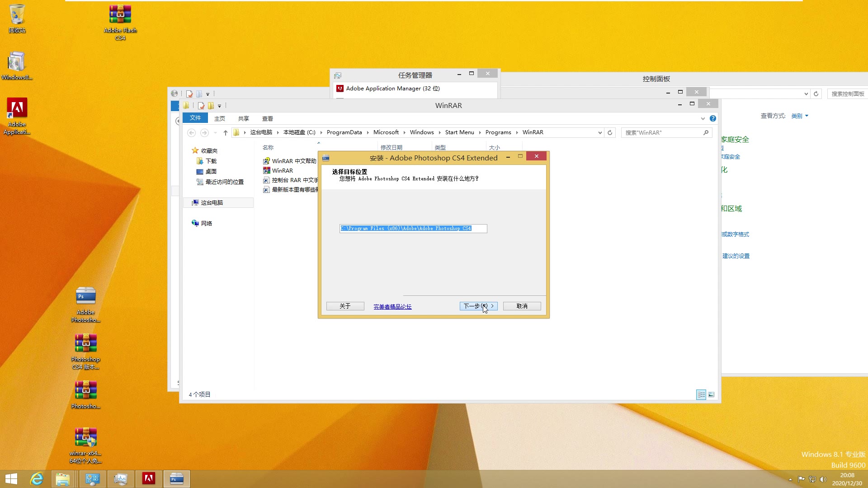Click the Adobe Application Manager taskbar icon
The width and height of the screenshot is (868, 488).
pyautogui.click(x=148, y=479)
